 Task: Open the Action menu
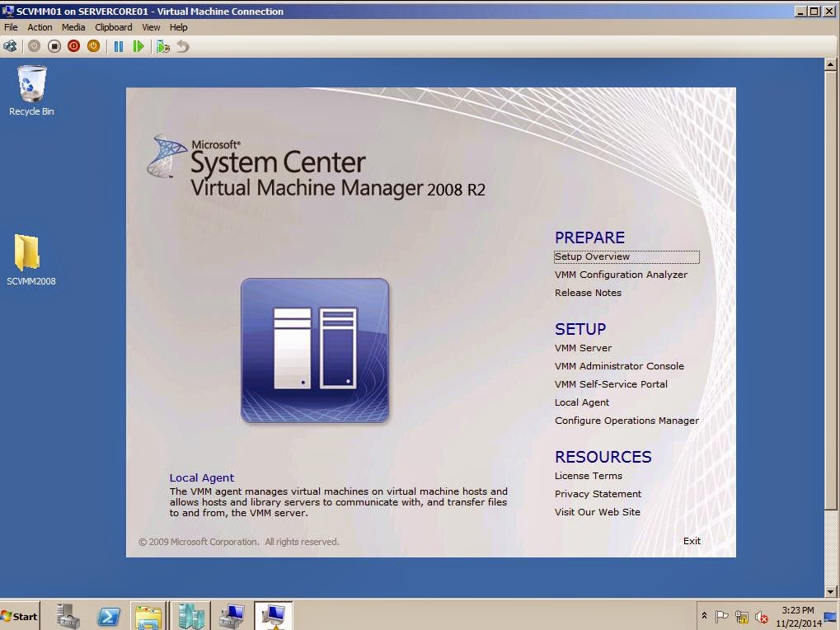click(40, 27)
